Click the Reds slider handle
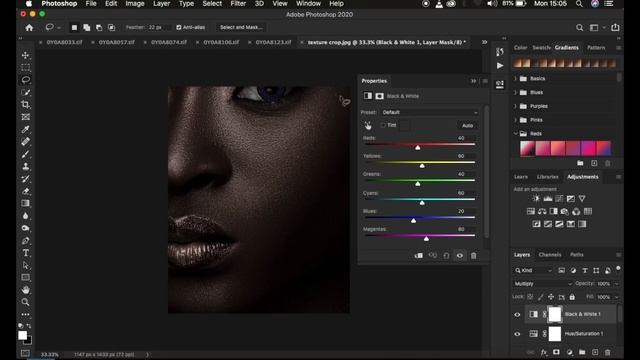This screenshot has width=640, height=360. click(x=418, y=147)
